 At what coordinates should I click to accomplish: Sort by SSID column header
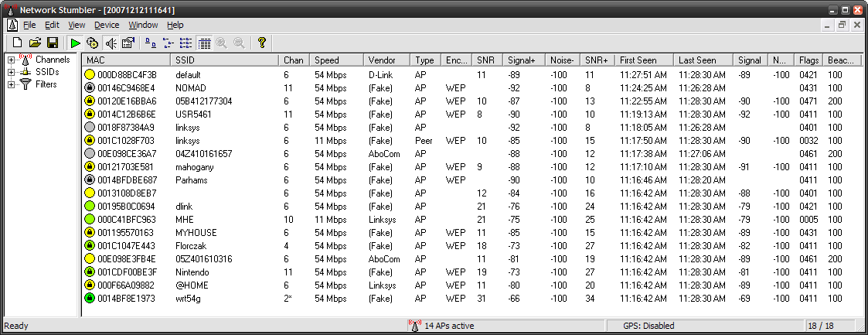coord(224,60)
